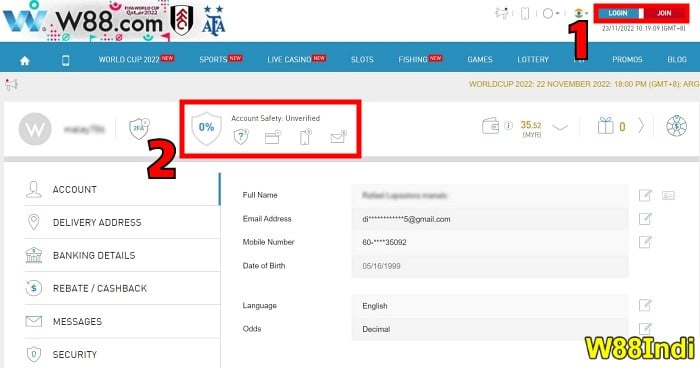
Task: Select DELIVERY ADDRESS in the sidebar
Action: (x=122, y=222)
